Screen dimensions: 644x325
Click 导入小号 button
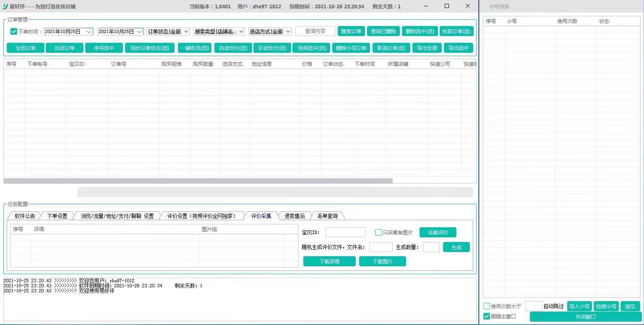579,306
